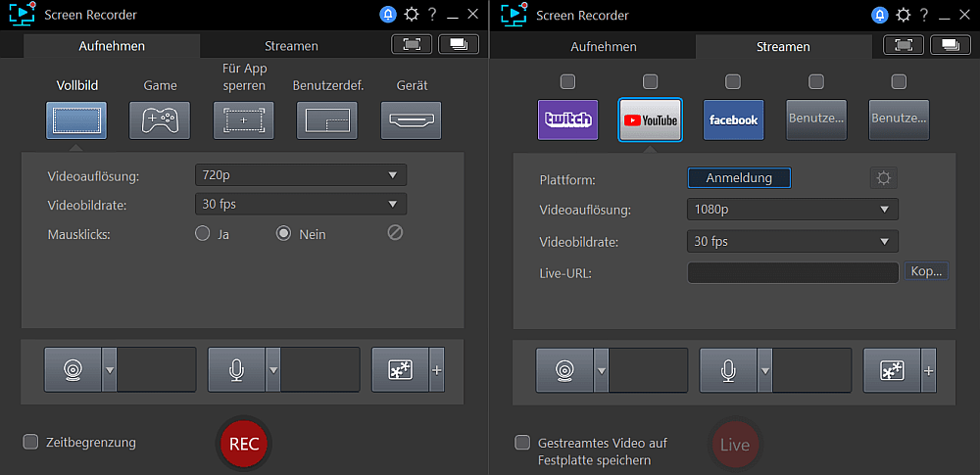The image size is (980, 475).
Task: Start recording with the REC button
Action: coord(244,444)
